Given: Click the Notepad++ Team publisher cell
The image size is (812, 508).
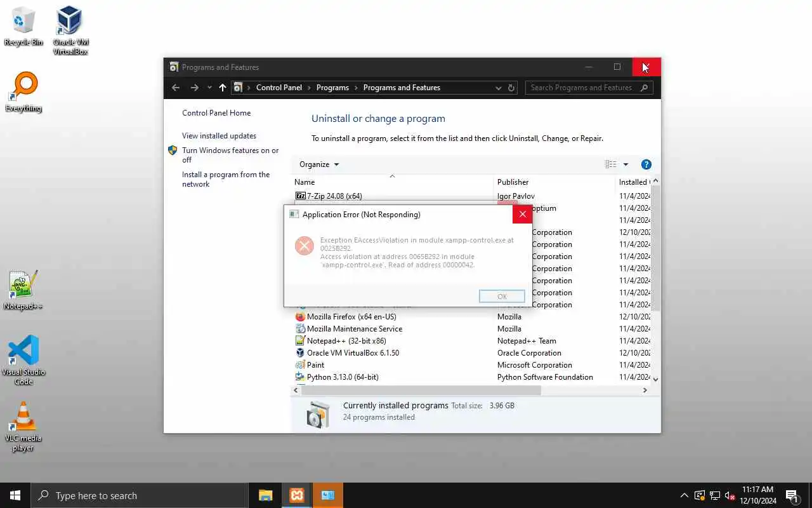Looking at the screenshot, I should pos(527,341).
